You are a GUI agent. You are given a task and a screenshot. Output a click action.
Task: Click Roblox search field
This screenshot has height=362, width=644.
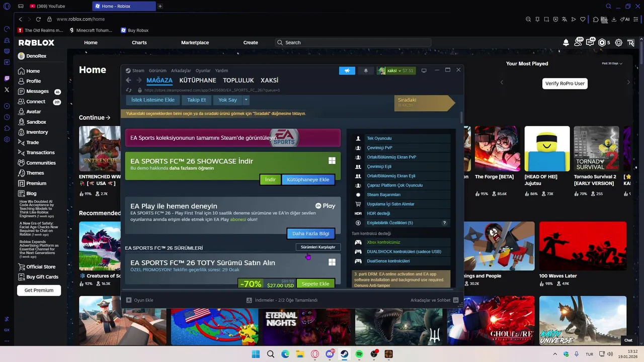click(353, 43)
